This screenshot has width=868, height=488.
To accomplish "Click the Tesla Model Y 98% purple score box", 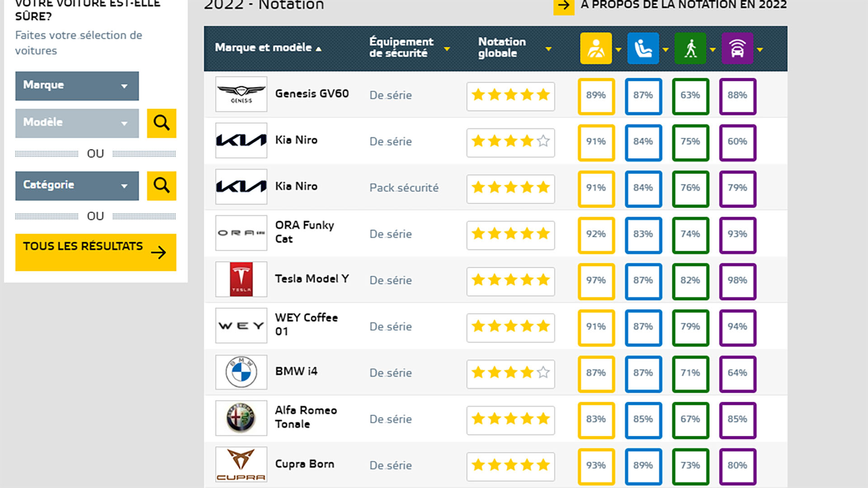I will coord(737,281).
